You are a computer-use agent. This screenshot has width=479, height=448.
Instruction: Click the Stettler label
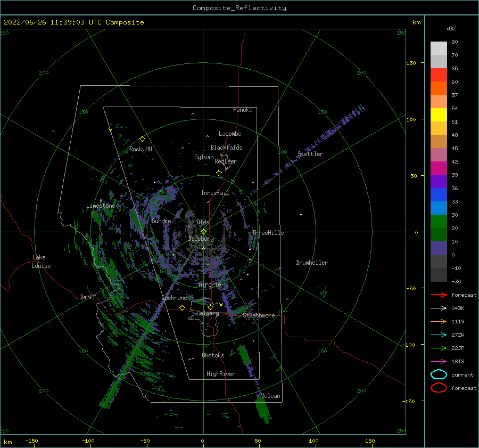(310, 154)
